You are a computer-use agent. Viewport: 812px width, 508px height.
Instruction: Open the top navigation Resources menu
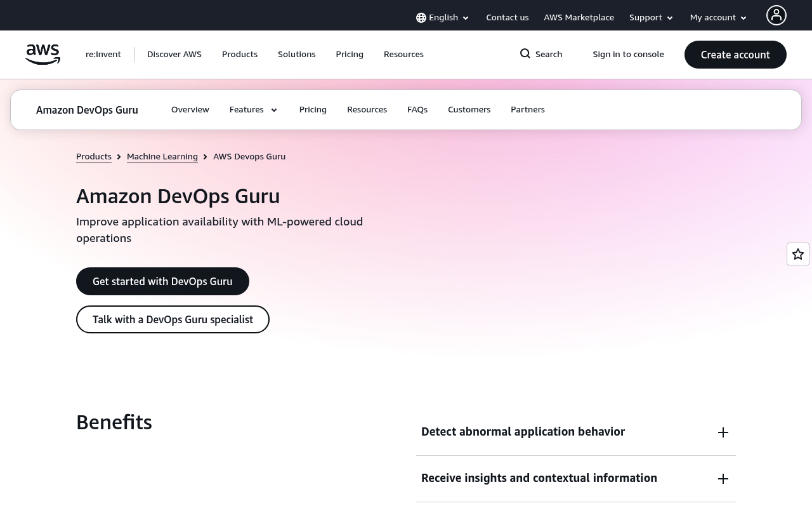click(x=403, y=54)
